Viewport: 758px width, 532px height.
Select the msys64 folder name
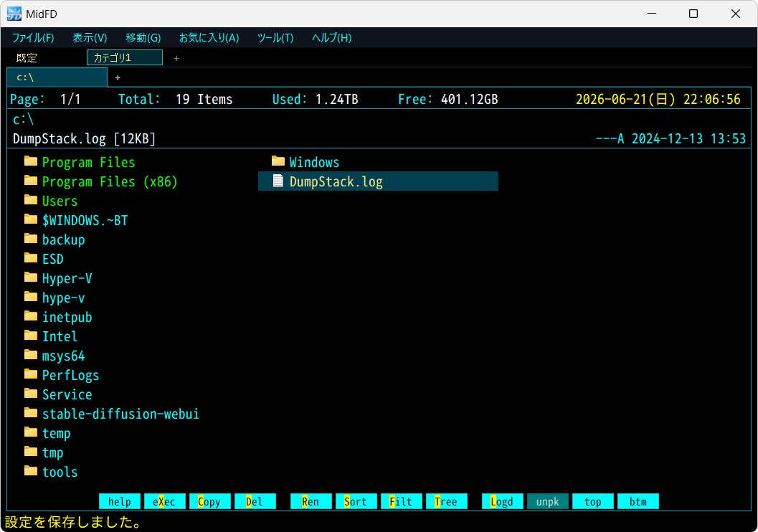click(63, 356)
